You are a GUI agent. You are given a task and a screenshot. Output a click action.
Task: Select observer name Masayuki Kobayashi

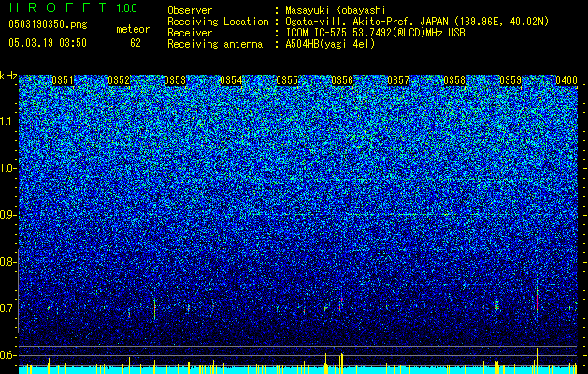click(336, 10)
